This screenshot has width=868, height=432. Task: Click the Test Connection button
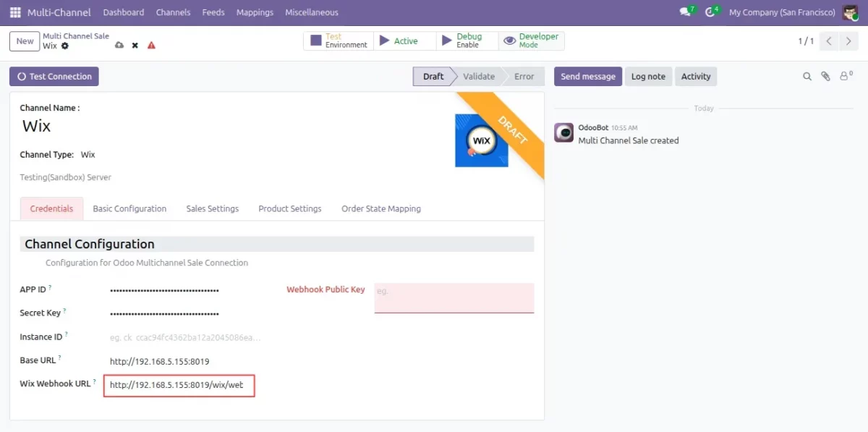(54, 76)
